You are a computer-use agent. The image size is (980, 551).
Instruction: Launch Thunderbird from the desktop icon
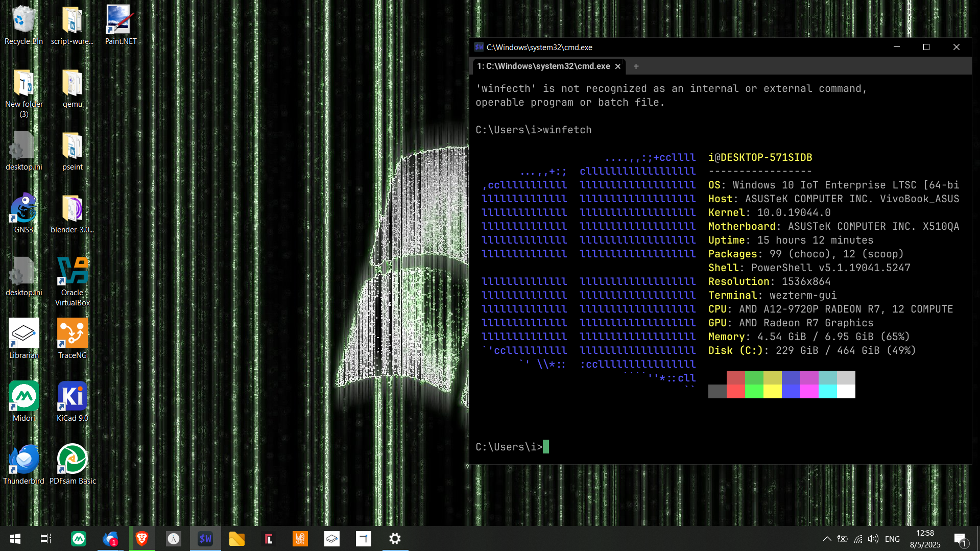23,465
